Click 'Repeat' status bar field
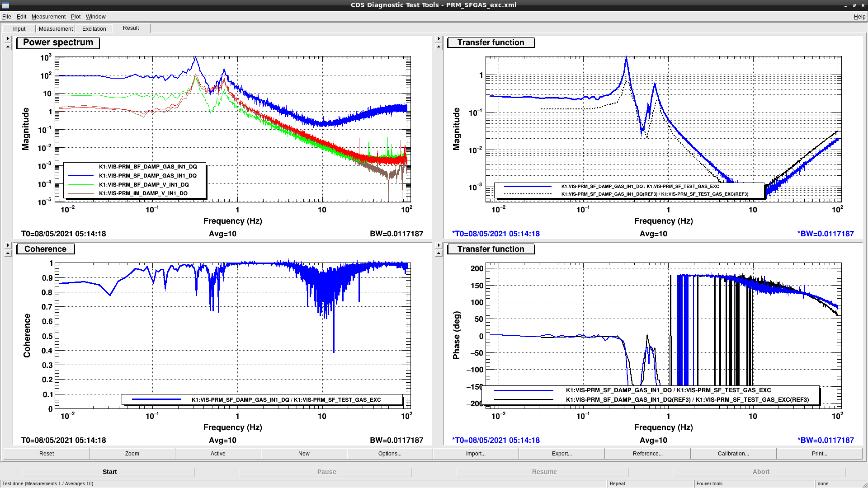 [x=650, y=484]
